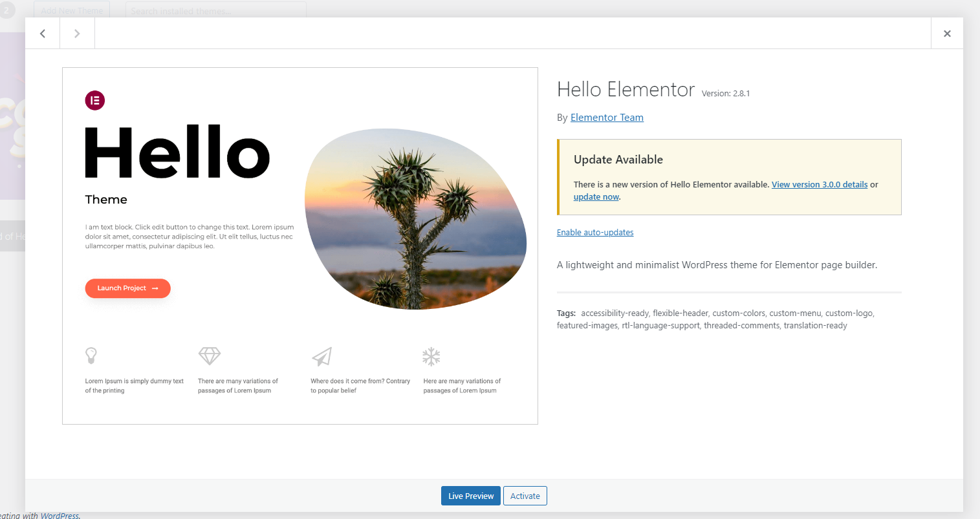
Task: Click the Add New Theme button behind overlay
Action: coord(72,10)
